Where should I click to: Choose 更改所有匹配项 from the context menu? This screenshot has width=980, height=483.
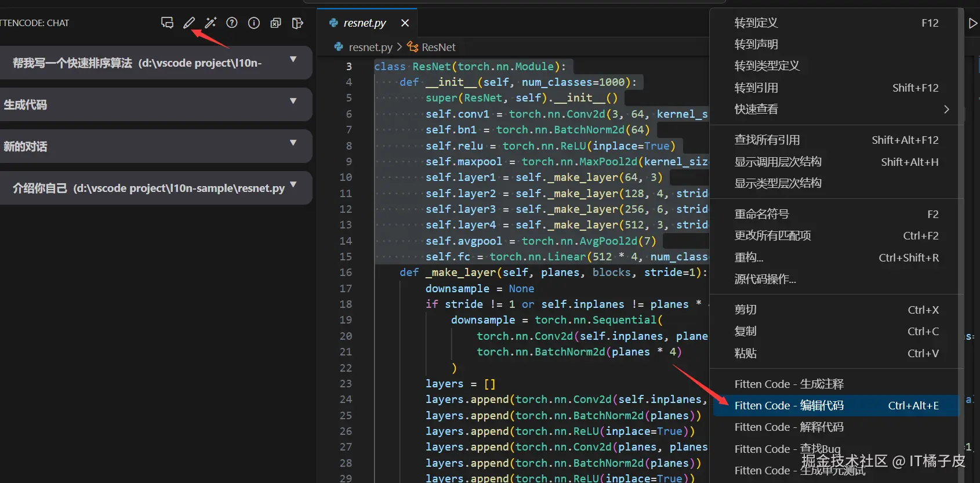836,235
